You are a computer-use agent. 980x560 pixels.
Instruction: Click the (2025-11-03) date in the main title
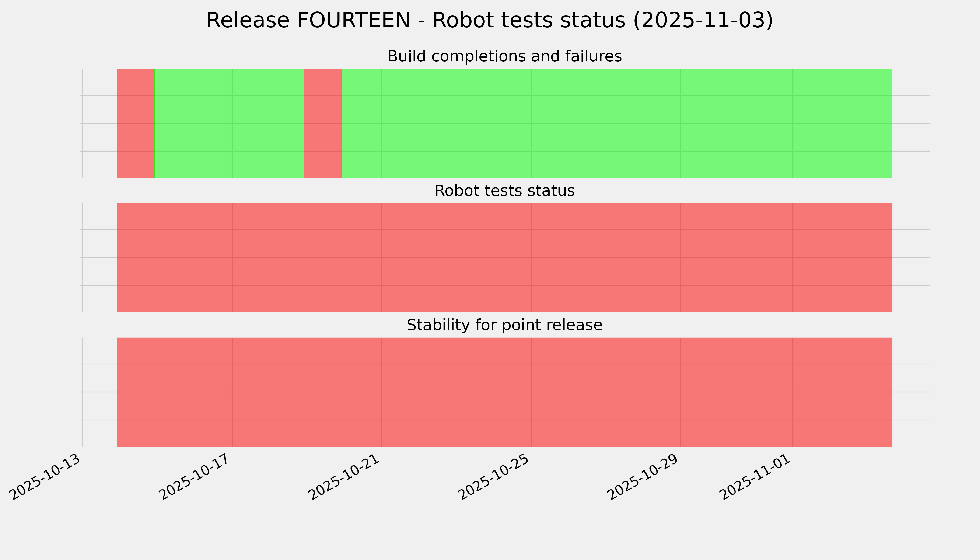(703, 20)
